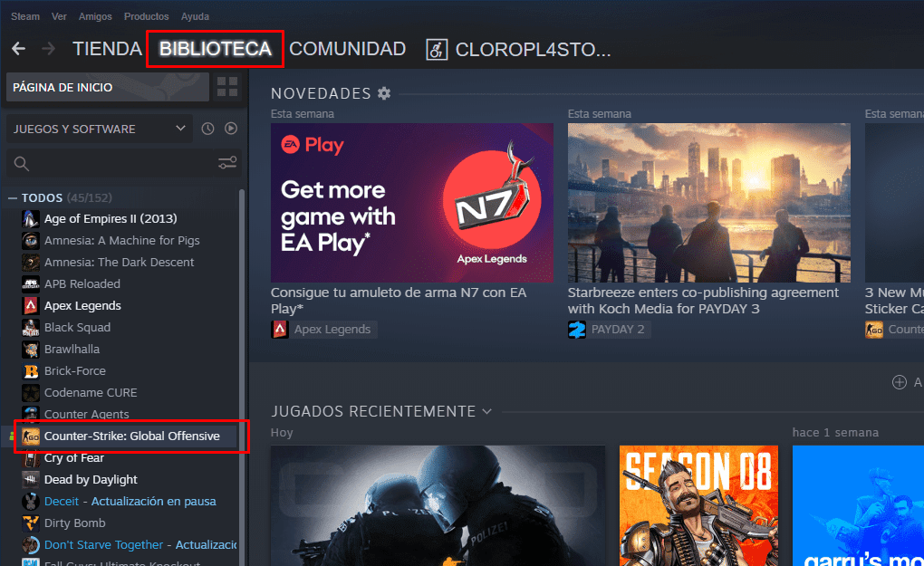Go back with the left arrow
This screenshot has height=566, width=924.
18,48
